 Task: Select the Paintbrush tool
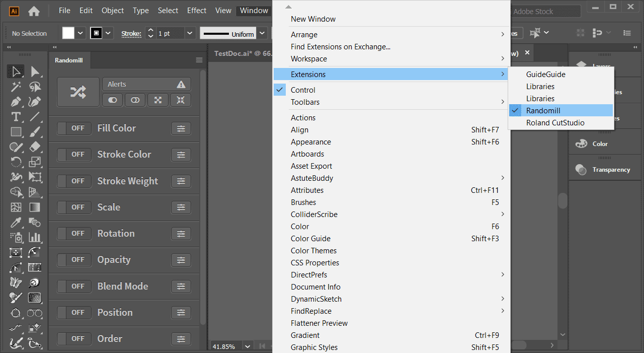35,132
